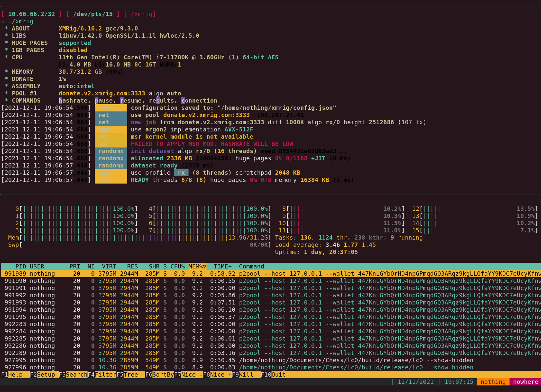Click the 'nothing' user status segment
This screenshot has width=541, height=392.
[x=493, y=382]
